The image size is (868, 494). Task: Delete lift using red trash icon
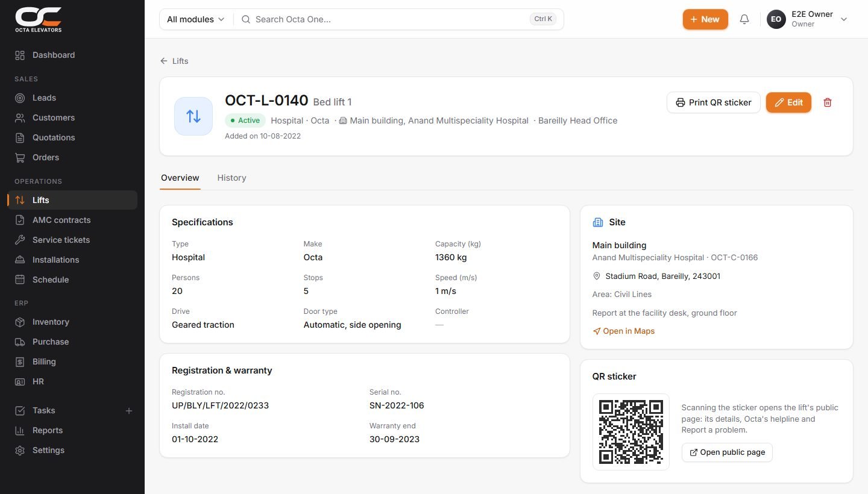[x=828, y=102]
